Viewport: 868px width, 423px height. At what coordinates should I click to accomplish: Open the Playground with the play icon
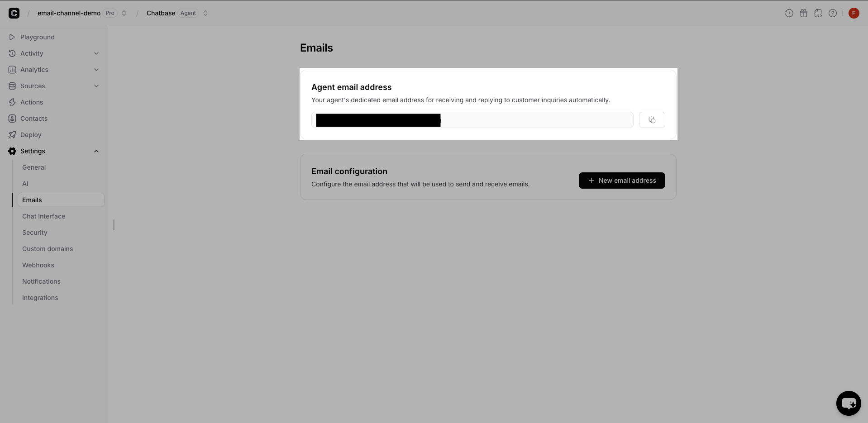(x=12, y=37)
